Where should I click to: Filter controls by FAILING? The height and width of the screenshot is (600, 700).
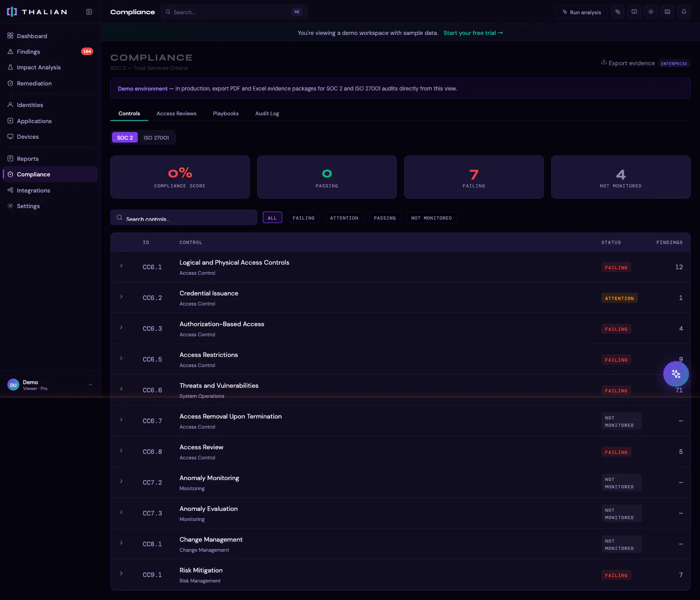(x=304, y=218)
